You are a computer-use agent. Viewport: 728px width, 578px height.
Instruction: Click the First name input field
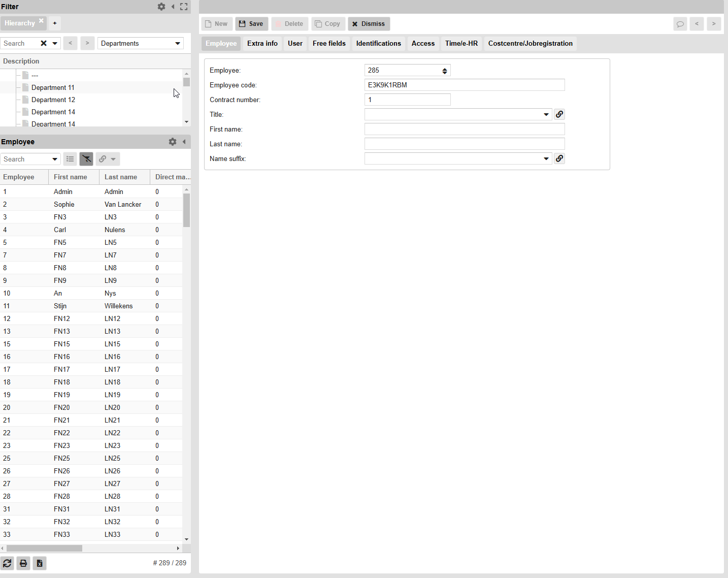(x=465, y=129)
